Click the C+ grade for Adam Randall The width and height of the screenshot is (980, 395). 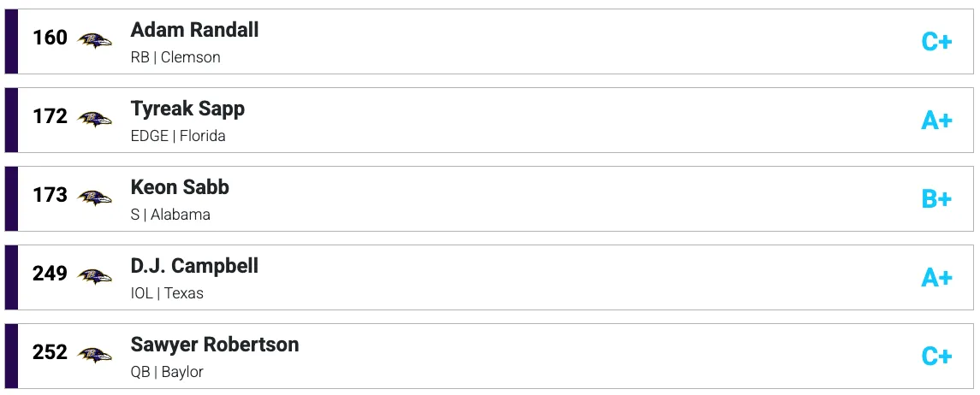936,42
